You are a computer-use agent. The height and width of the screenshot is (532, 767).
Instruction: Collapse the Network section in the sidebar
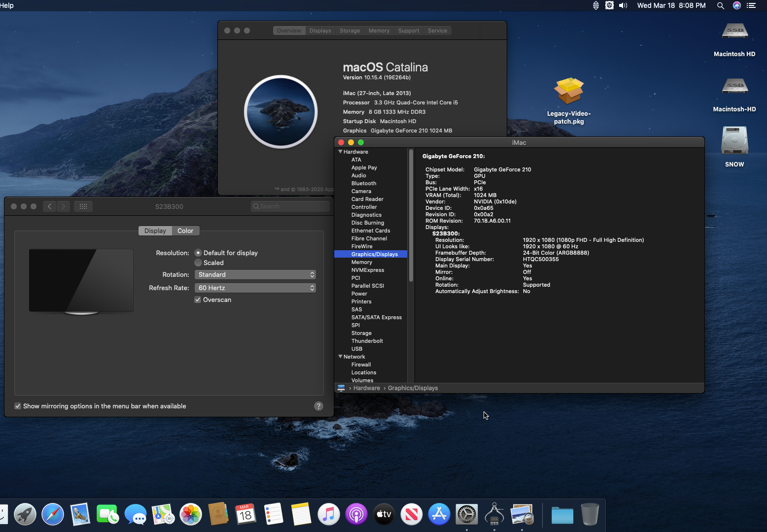click(340, 357)
